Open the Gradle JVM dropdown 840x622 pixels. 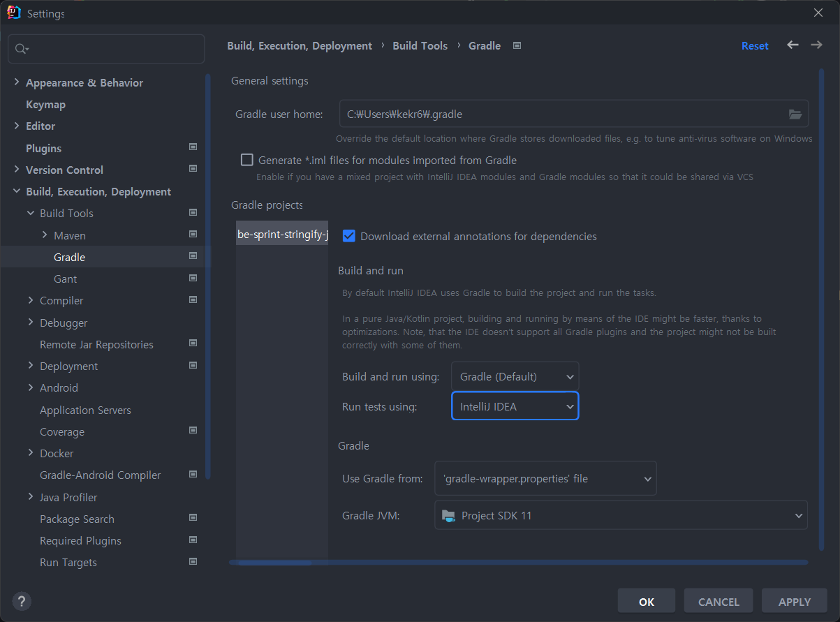(x=621, y=516)
